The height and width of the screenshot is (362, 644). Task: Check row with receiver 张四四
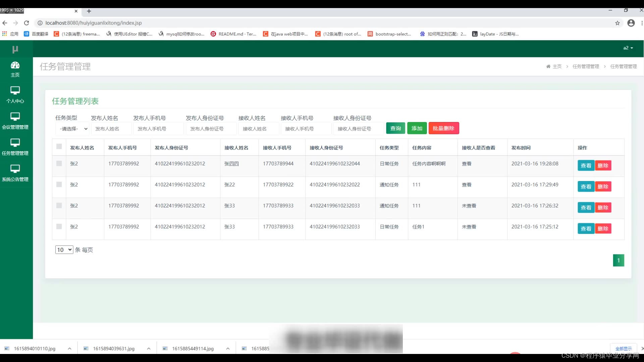pyautogui.click(x=59, y=164)
